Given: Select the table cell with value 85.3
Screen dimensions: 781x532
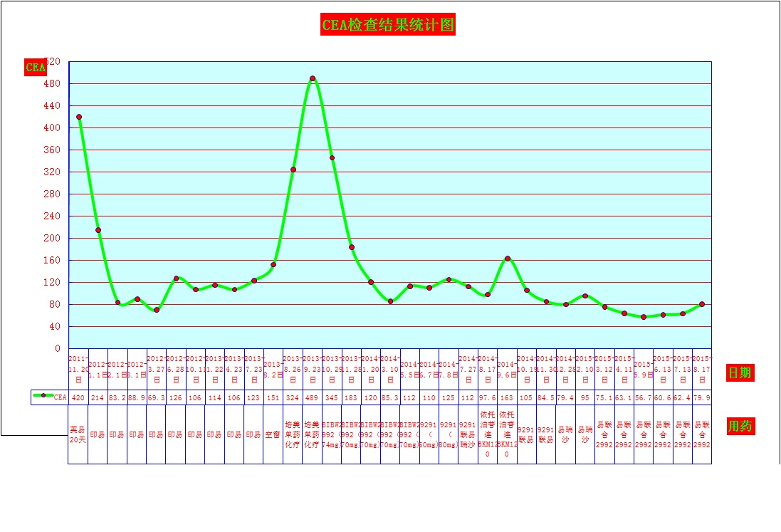Looking at the screenshot, I should (x=390, y=397).
